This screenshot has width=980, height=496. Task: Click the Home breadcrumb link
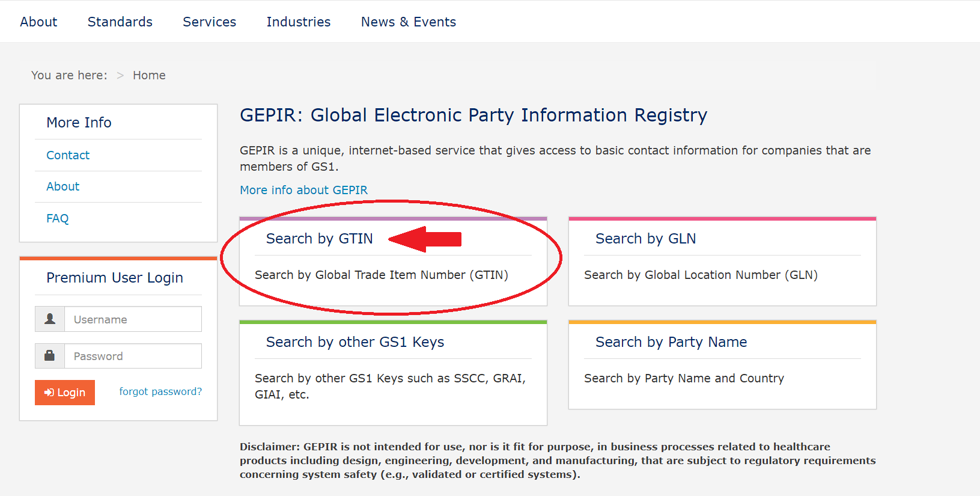[x=149, y=75]
